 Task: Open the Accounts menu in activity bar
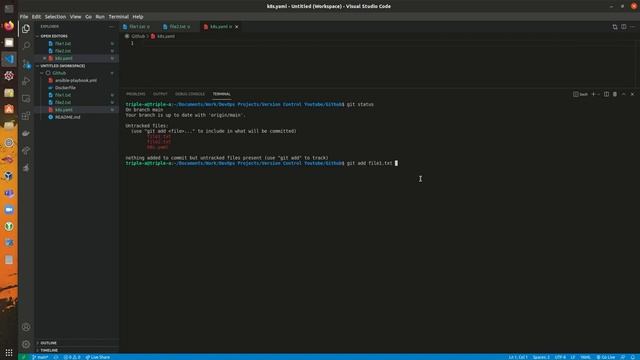pos(26,327)
